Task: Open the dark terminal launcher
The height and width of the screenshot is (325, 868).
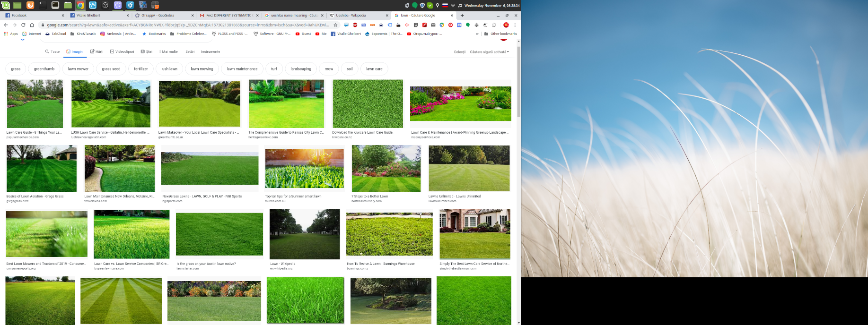Action: 43,5
